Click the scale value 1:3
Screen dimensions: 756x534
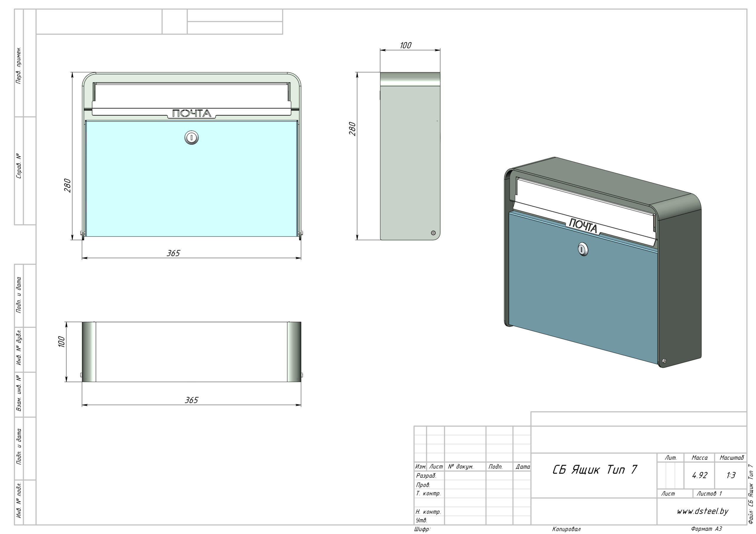[x=731, y=475]
